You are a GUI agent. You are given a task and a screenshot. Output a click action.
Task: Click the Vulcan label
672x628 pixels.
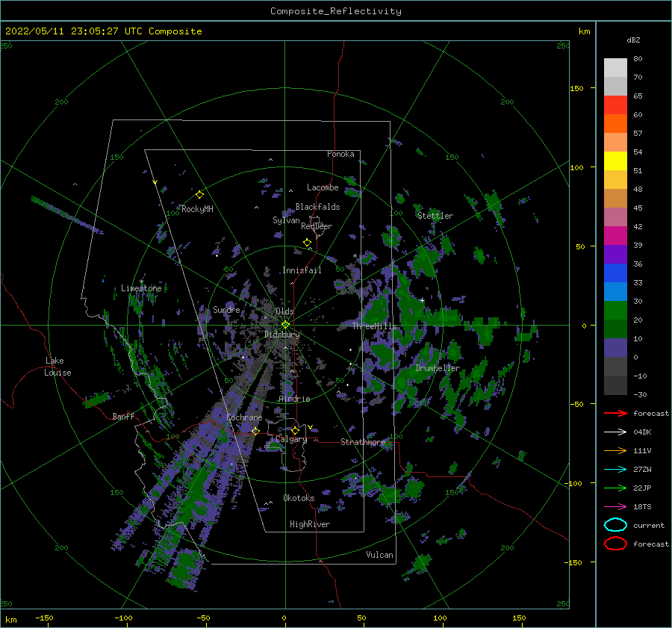click(380, 555)
